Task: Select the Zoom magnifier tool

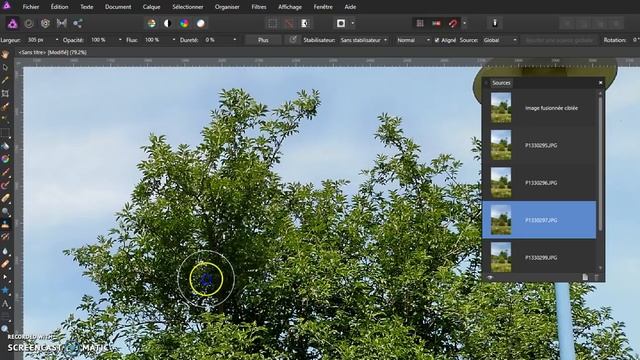Action: (5, 329)
